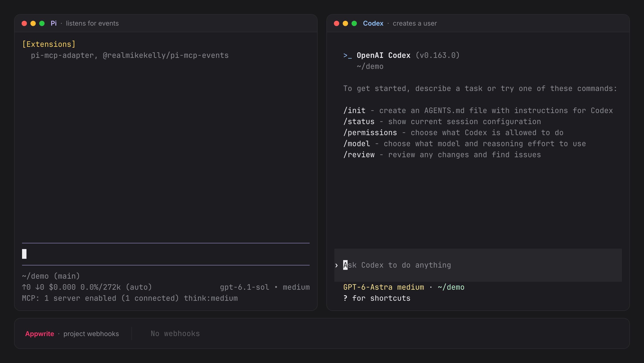
Task: Click the Appwrite label in bottom panel
Action: coord(40,334)
